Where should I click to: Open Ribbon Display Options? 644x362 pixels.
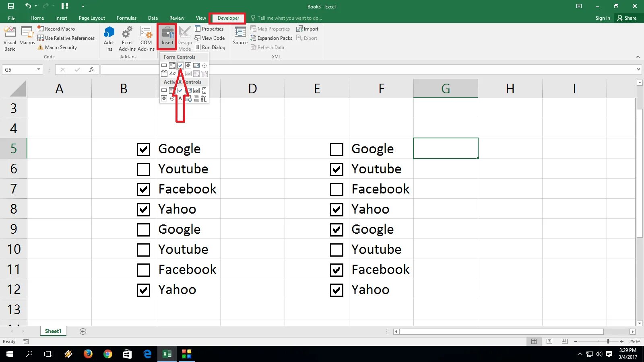579,6
